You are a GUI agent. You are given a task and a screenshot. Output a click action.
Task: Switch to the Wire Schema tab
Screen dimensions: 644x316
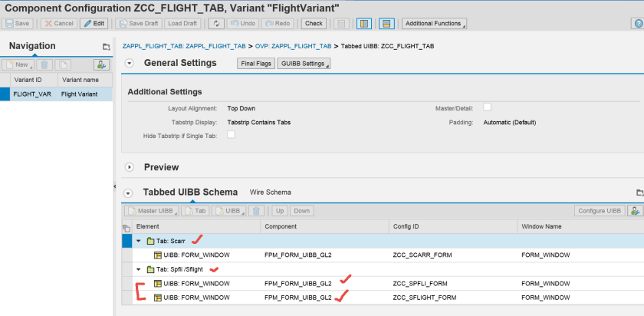click(x=270, y=192)
